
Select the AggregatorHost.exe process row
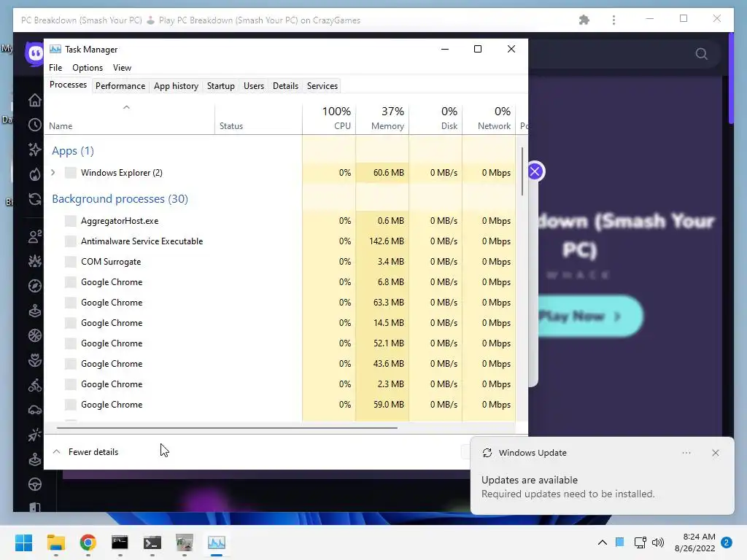(x=280, y=220)
